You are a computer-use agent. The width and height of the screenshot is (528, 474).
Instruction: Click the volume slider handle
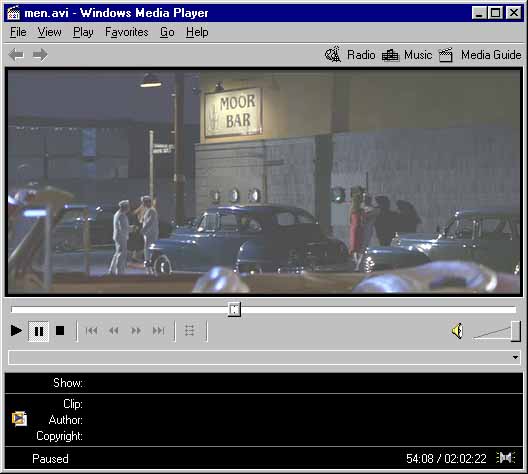(x=516, y=331)
